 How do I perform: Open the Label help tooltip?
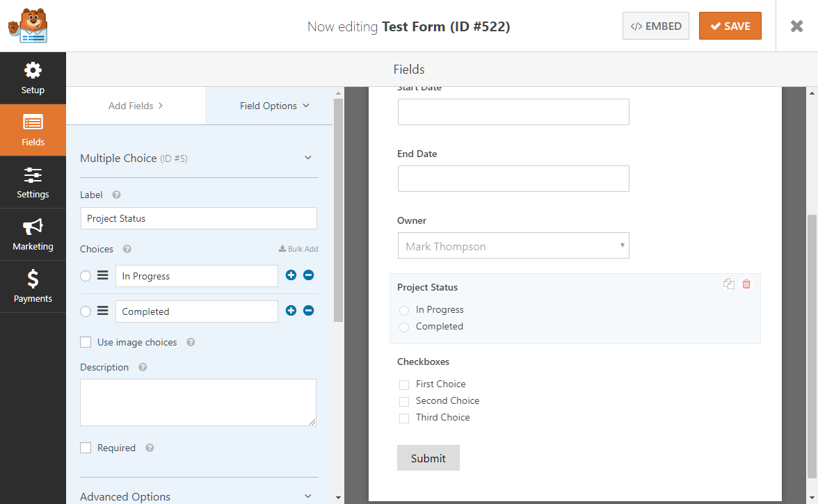tap(115, 195)
